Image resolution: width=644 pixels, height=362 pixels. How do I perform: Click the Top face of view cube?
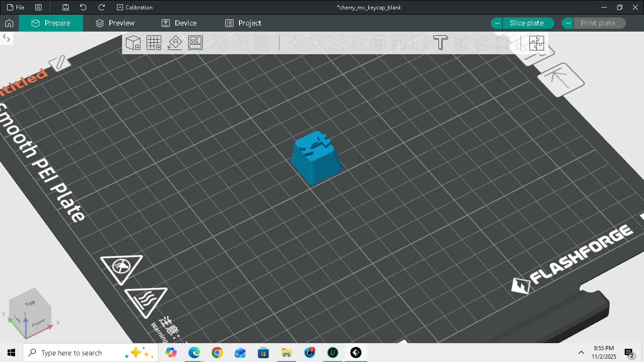pos(30,303)
